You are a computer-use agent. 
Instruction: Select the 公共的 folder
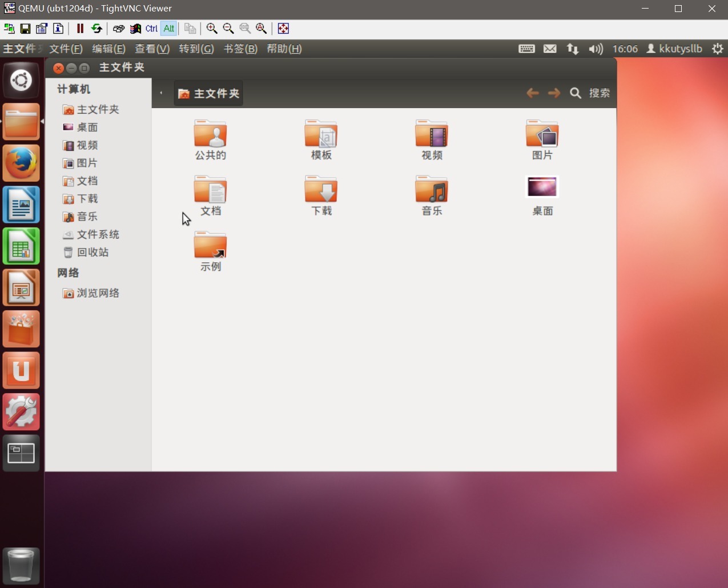coord(210,139)
